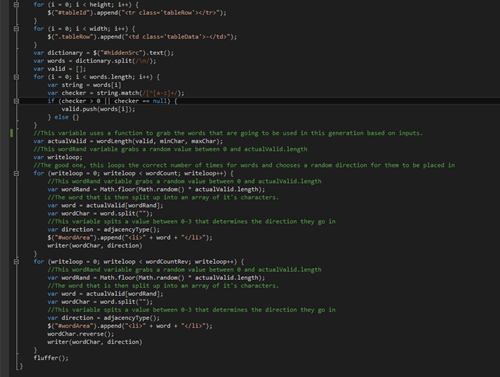Click the green change marker in gutter

(12, 133)
